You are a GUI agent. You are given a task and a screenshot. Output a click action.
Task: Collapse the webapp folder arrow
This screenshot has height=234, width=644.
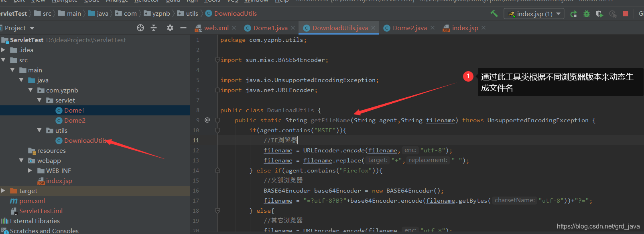21,160
